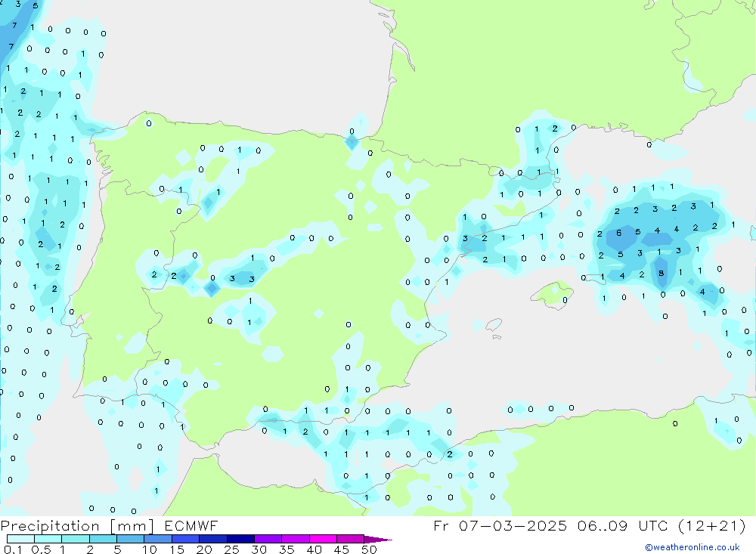Select the 5–10 mm legend color box
The width and height of the screenshot is (756, 554).
(131, 539)
